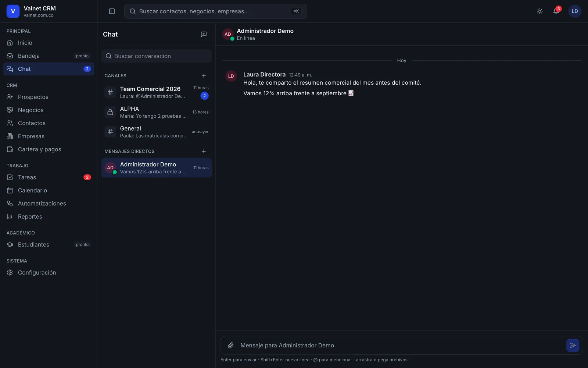588x368 pixels.
Task: Open Cartera y pagos
Action: (49, 149)
